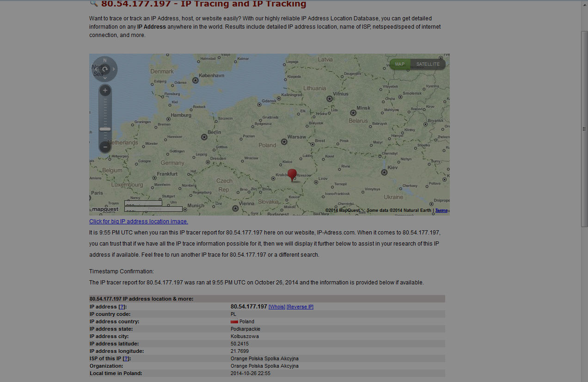
Task: Pan the map left with the west arrow
Action: [x=95, y=69]
